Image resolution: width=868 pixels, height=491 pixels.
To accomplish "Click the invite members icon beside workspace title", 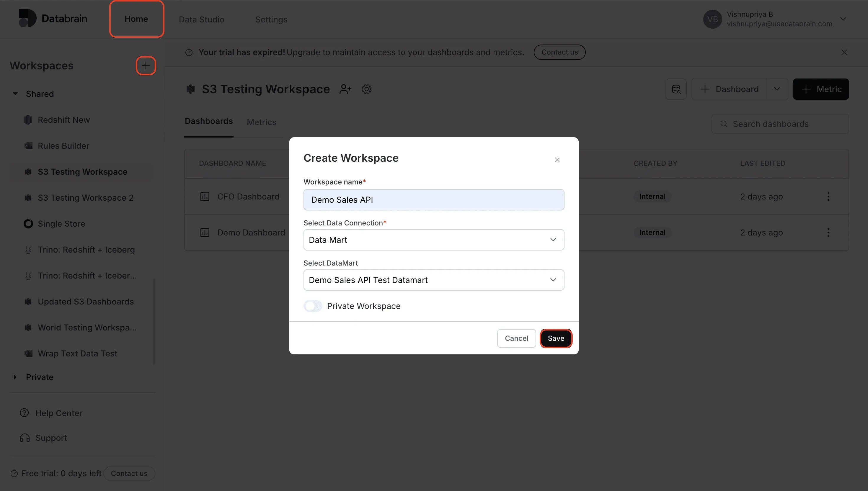I will 345,89.
